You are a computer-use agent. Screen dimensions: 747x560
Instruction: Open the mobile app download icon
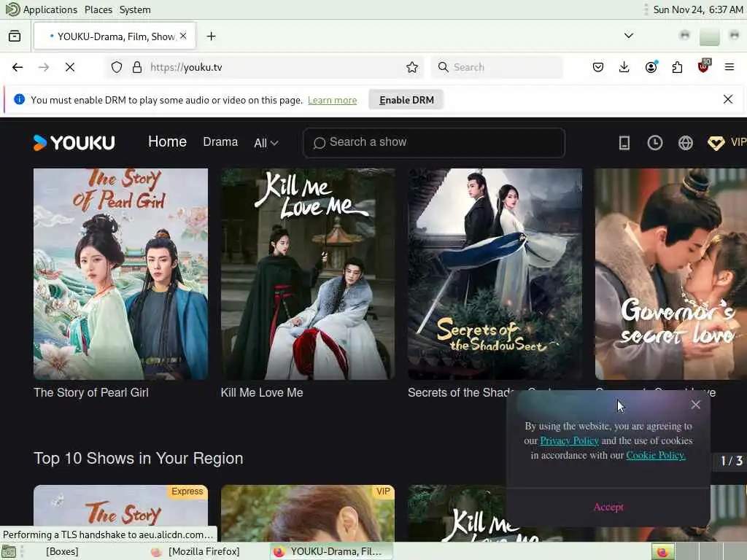tap(624, 142)
